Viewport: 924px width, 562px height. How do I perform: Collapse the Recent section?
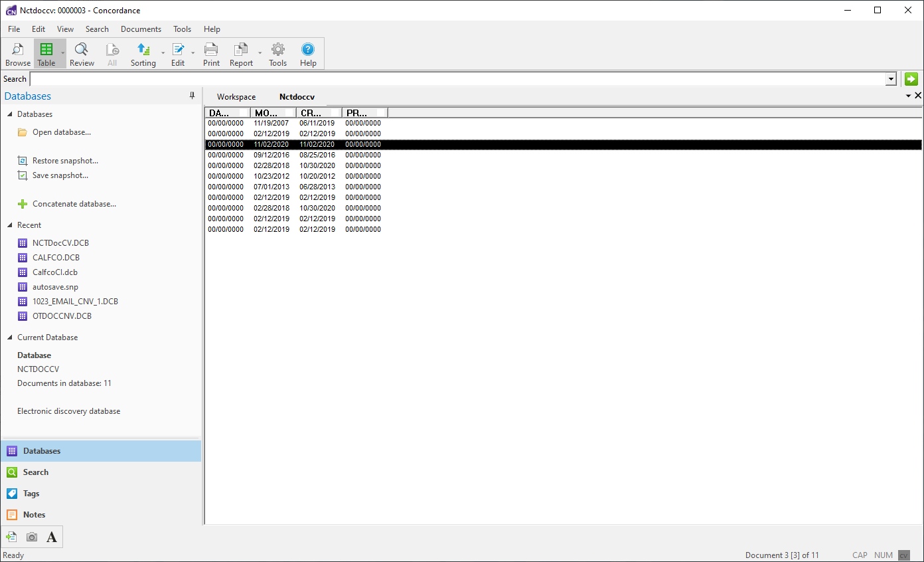point(10,225)
